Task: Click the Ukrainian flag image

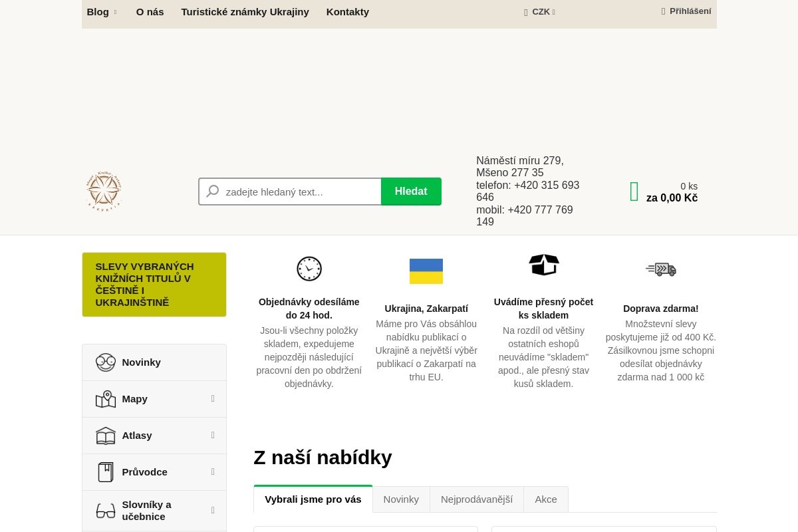Action: tap(426, 271)
